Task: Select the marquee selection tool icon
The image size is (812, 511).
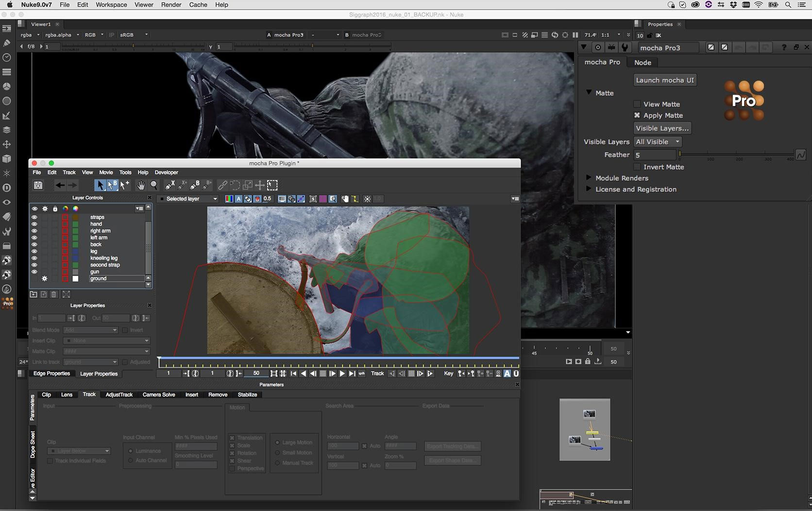Action: pos(272,185)
